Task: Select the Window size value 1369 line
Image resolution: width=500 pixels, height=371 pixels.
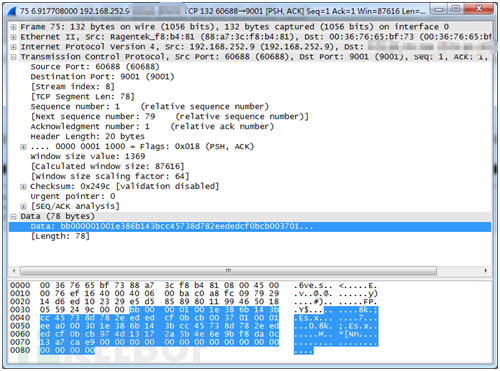Action: pos(88,156)
